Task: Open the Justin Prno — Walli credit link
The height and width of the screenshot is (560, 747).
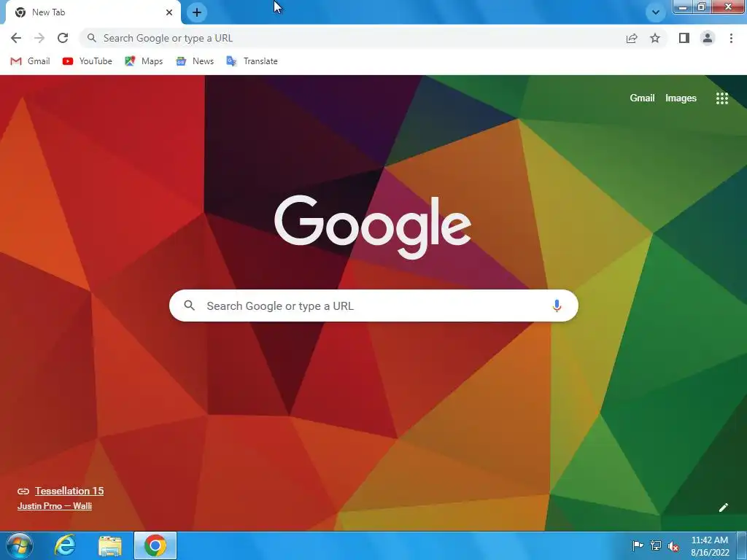Action: [54, 506]
